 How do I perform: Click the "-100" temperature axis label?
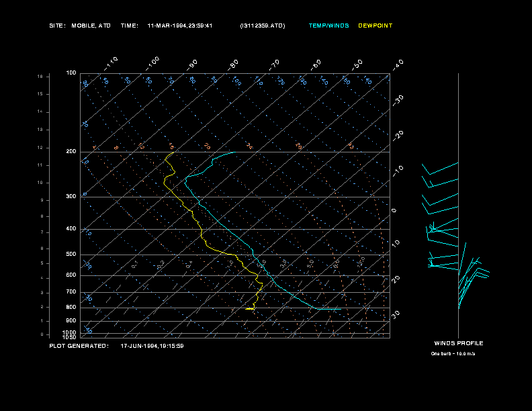[x=152, y=64]
